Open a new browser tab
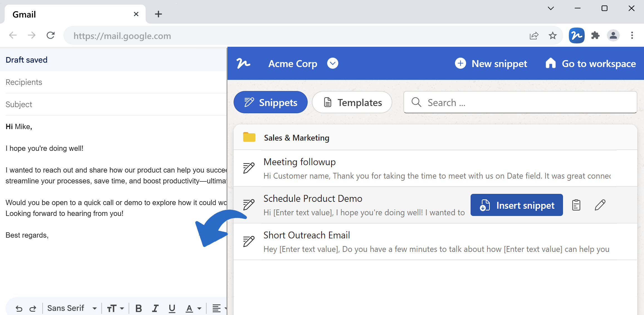Screen dimensions: 644x315 pos(158,14)
